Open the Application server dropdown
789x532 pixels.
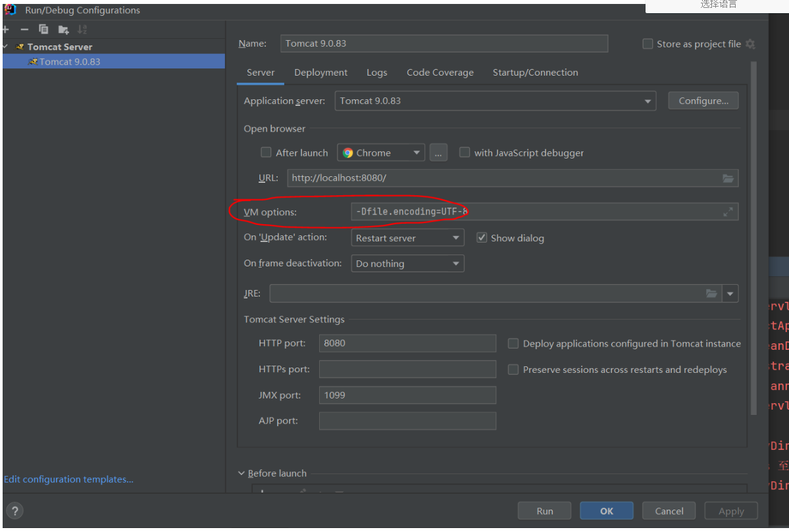click(495, 101)
